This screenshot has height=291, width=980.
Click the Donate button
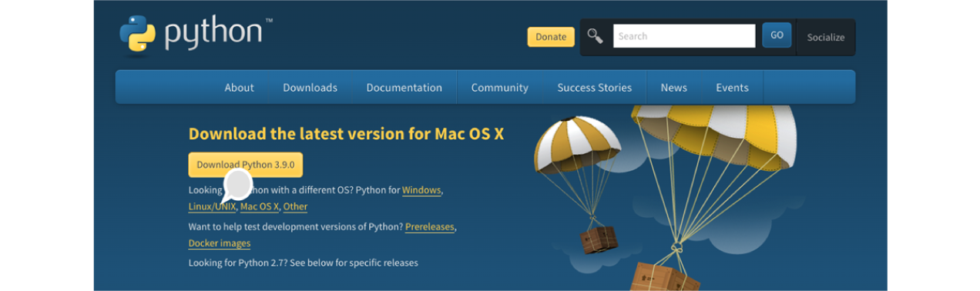551,37
